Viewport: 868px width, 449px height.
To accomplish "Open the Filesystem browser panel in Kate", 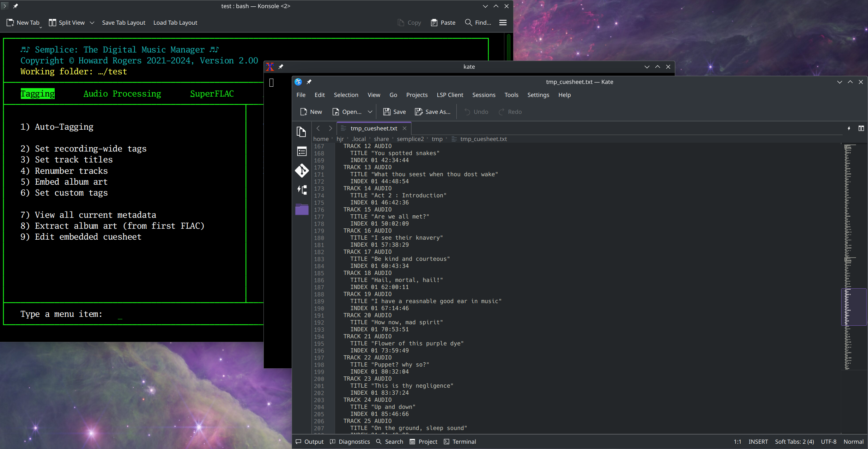I will point(302,209).
